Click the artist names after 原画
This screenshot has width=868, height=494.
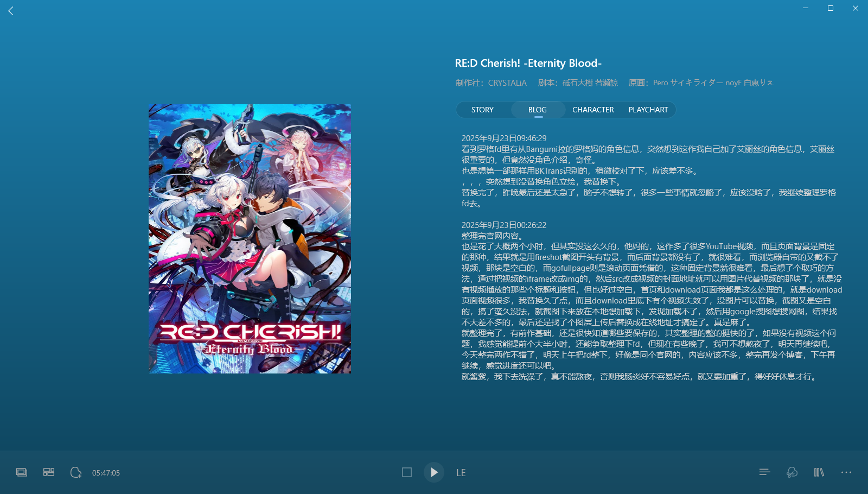tap(713, 83)
